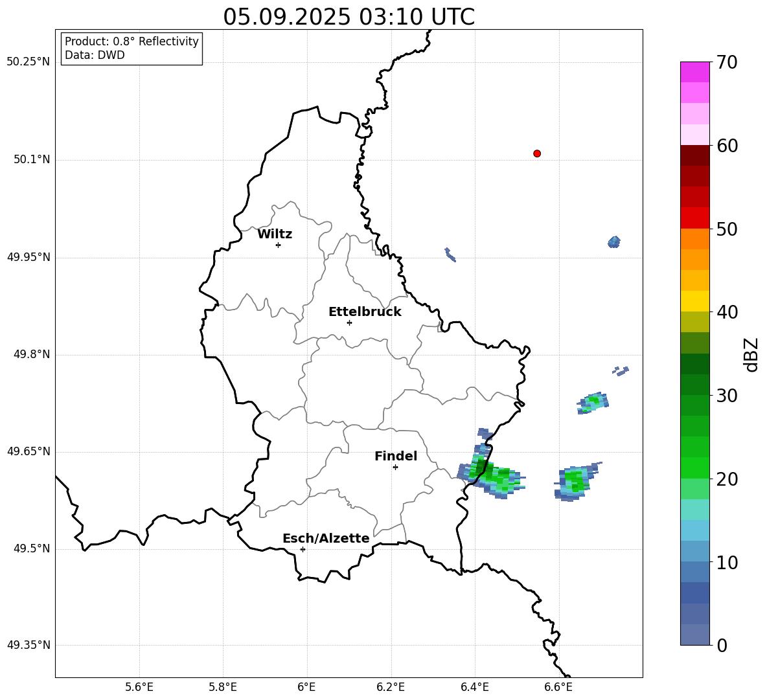The width and height of the screenshot is (767, 700).
Task: Click the 5.6°E longitude label
Action: 139,687
